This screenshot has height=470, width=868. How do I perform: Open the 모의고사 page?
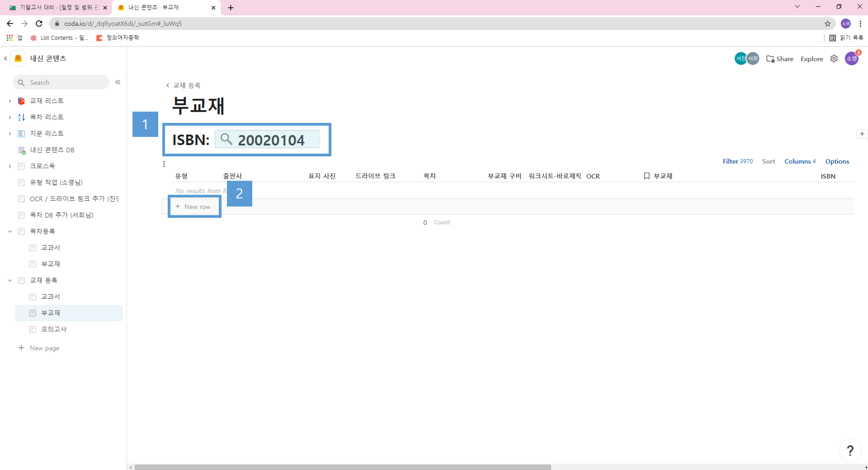pos(54,329)
